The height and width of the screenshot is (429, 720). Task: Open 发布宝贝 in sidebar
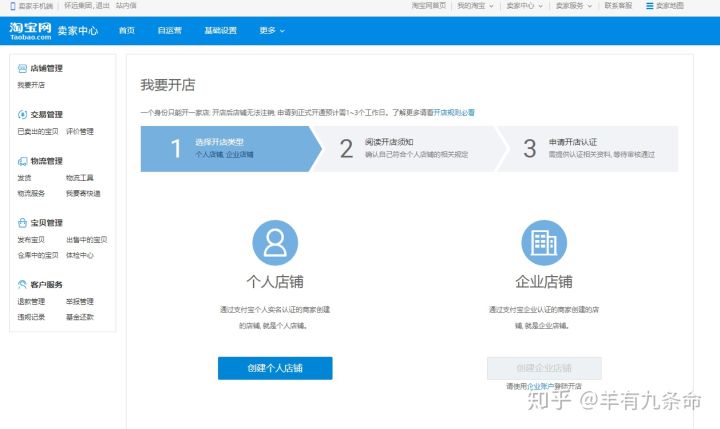click(x=31, y=240)
